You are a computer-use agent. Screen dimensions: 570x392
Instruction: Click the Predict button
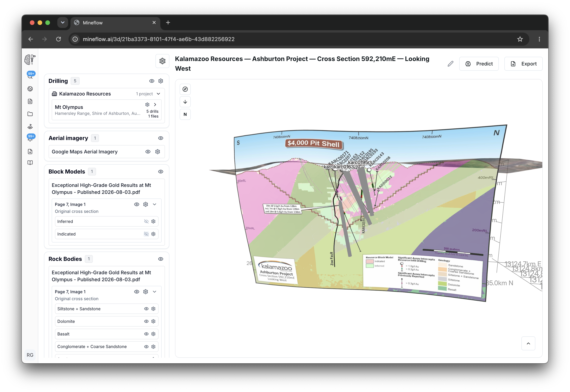pos(479,64)
